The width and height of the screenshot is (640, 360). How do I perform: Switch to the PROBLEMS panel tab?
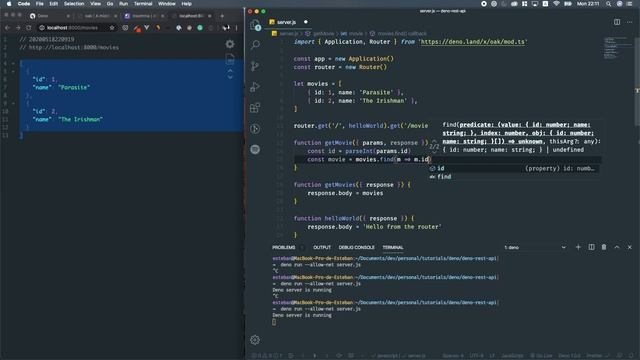click(x=284, y=247)
